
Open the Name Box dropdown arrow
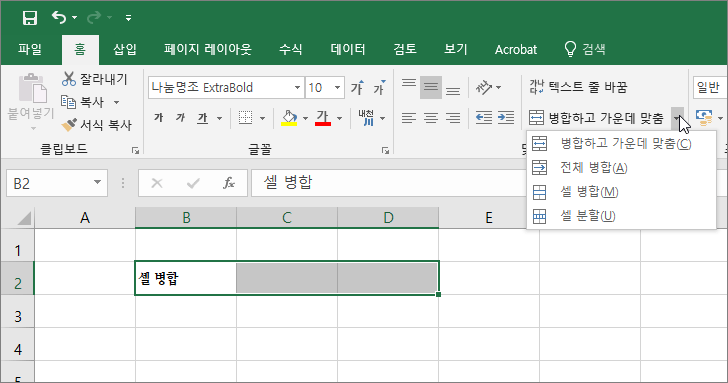click(x=97, y=182)
